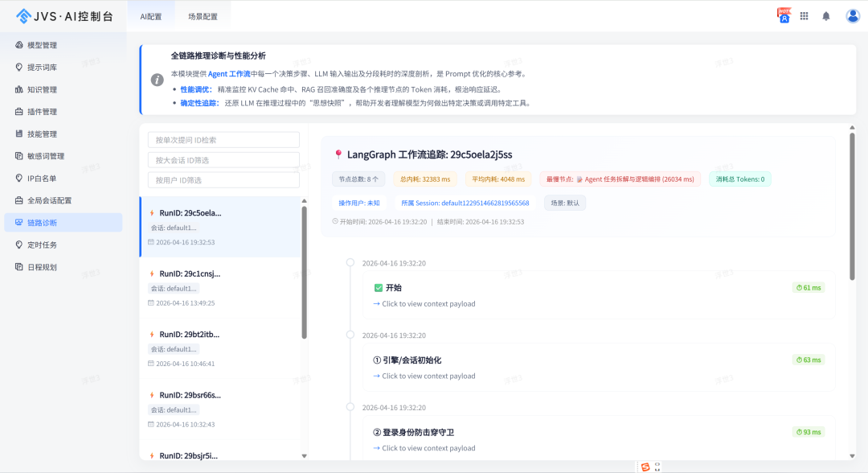
Task: Click the 节点总数: 8 个 tag
Action: click(358, 179)
